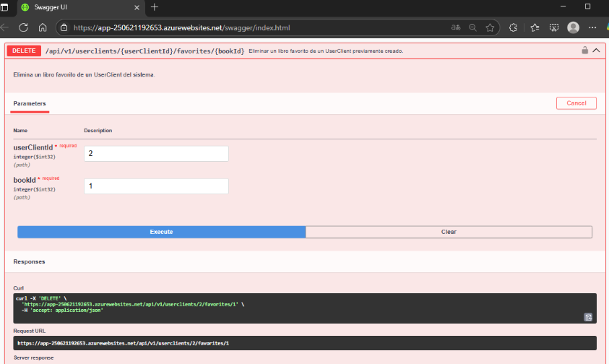Add page to favorites star icon
This screenshot has height=364, width=609.
coord(490,27)
